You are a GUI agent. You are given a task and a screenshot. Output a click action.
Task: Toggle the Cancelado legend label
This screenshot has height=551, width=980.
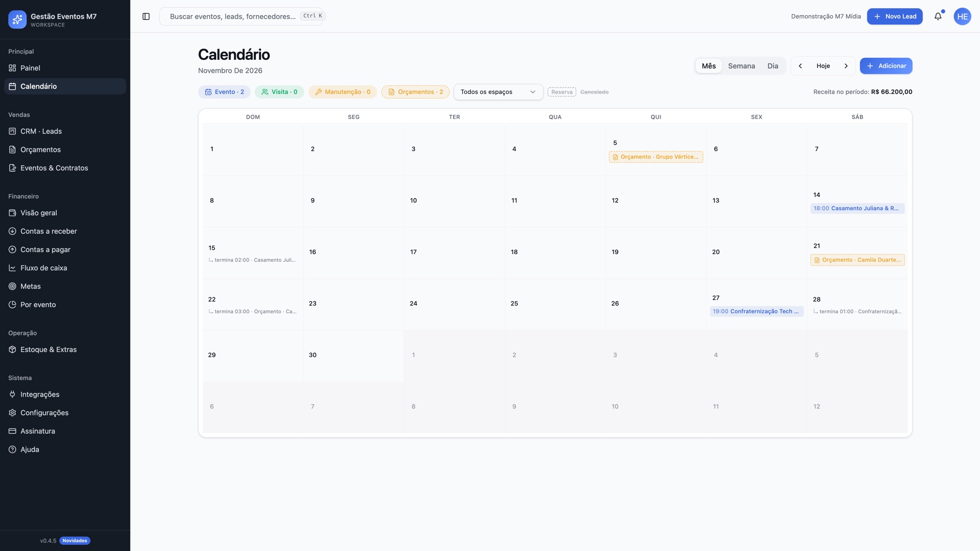[x=594, y=92]
